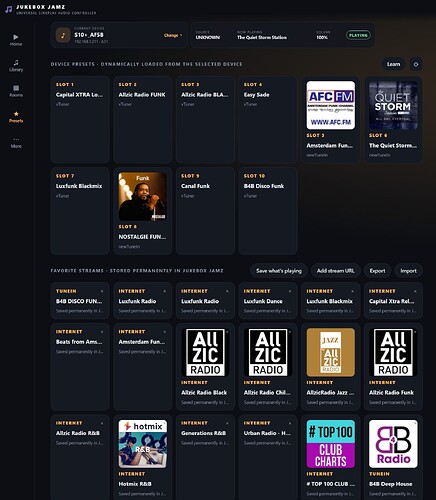Select the Presets star icon
Image resolution: width=436 pixels, height=500 pixels.
(x=16, y=114)
